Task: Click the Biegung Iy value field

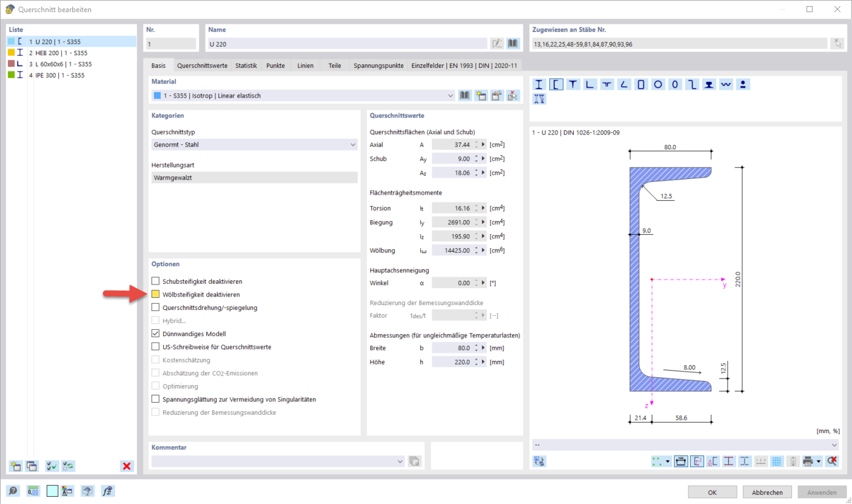Action: [x=452, y=222]
